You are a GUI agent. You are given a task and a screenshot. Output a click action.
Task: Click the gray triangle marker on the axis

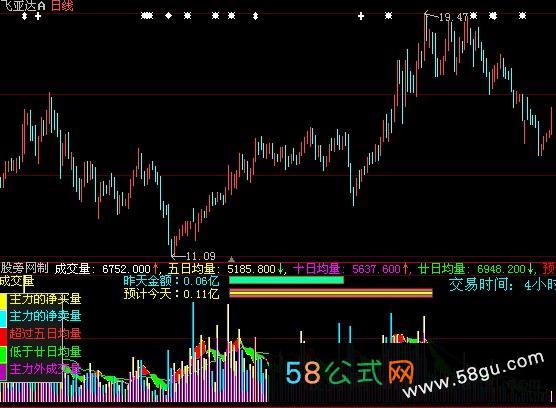[x=231, y=259]
